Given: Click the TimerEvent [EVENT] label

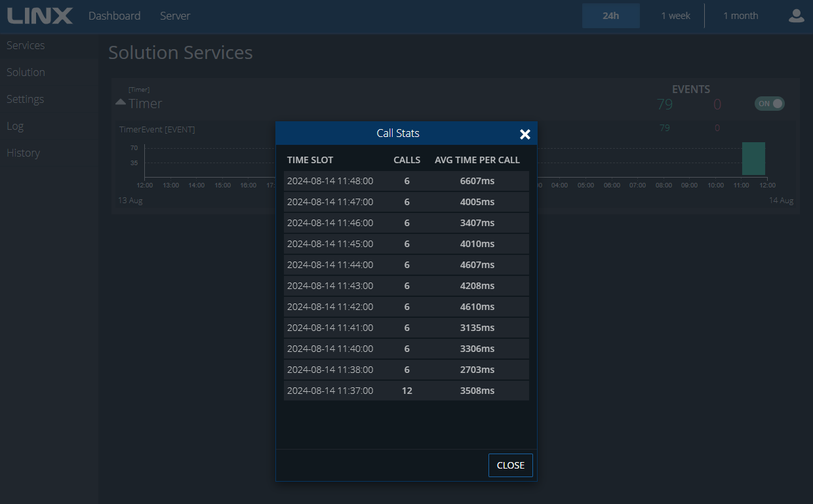Looking at the screenshot, I should [x=157, y=129].
